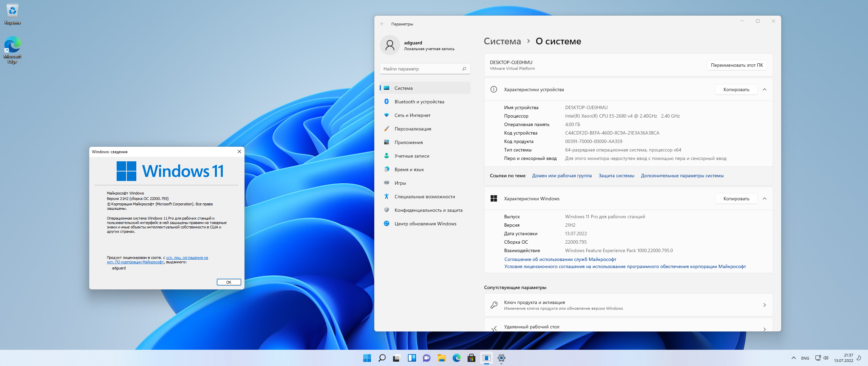
Task: Show hidden tray icons chevron
Action: coord(793,358)
